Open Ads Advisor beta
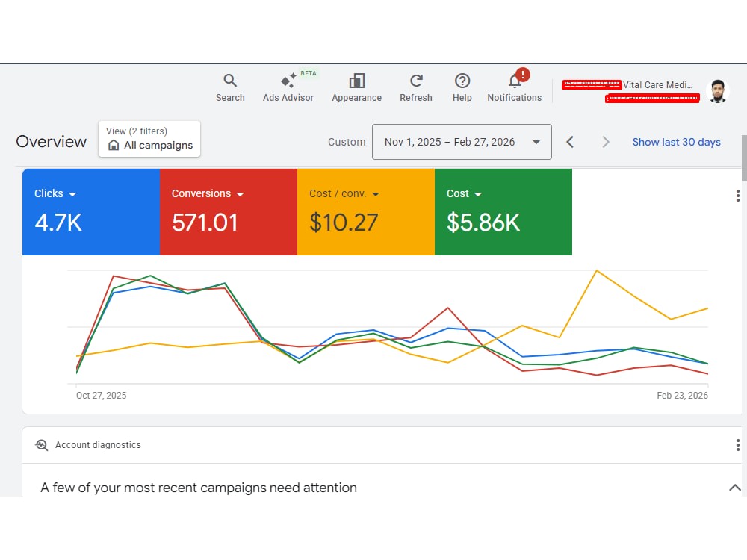The image size is (747, 560). click(x=288, y=87)
